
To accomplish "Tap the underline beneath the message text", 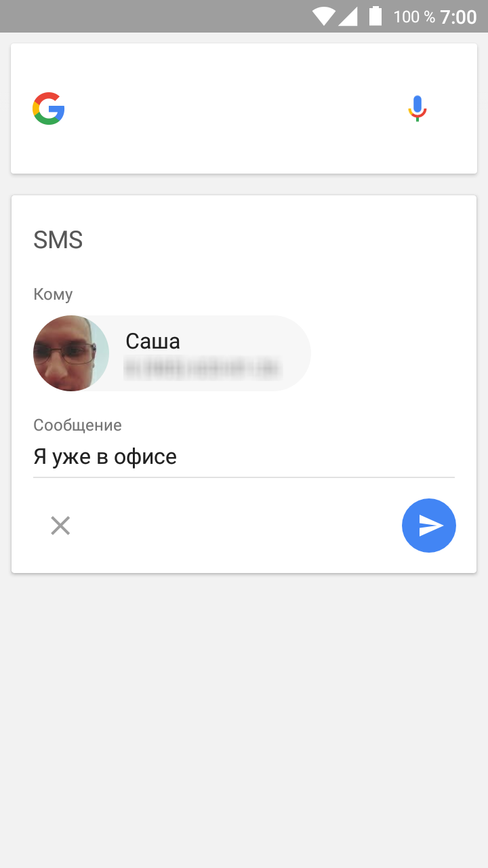I will point(244,477).
